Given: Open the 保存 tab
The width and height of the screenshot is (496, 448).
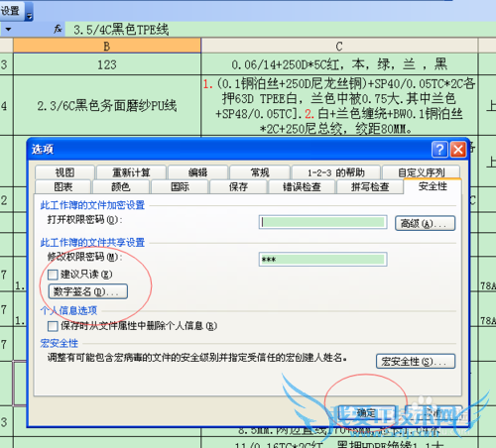Looking at the screenshot, I should [x=238, y=186].
